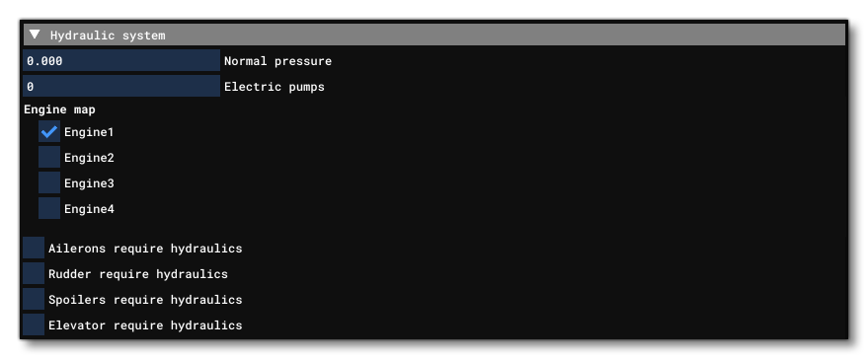The image size is (868, 359).
Task: Collapse the Hydraulic system triangle arrow
Action: [x=35, y=35]
